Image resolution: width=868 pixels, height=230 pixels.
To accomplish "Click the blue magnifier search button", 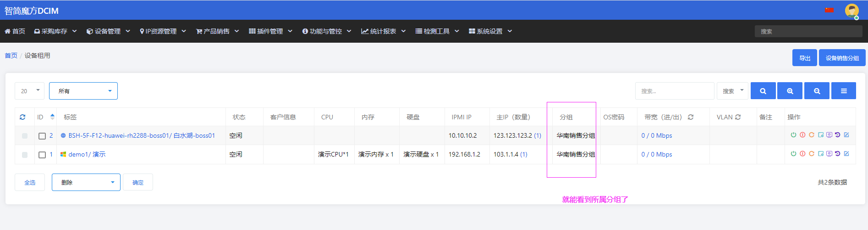I will pos(763,91).
